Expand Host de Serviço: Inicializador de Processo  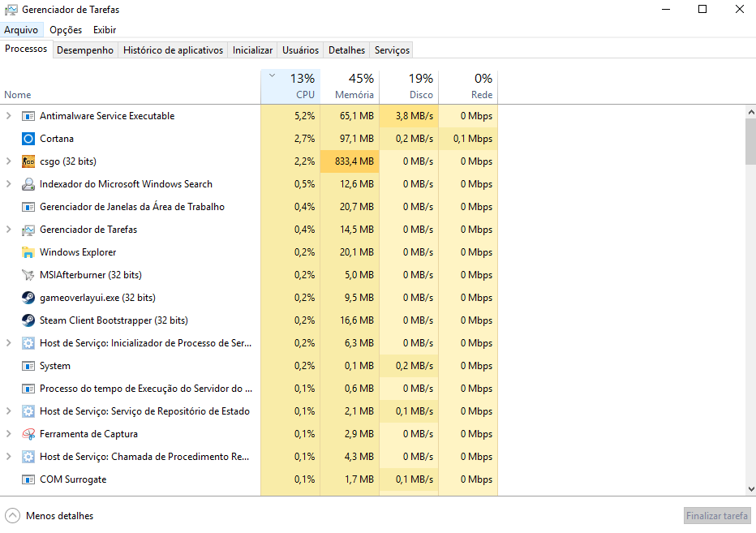(x=8, y=343)
